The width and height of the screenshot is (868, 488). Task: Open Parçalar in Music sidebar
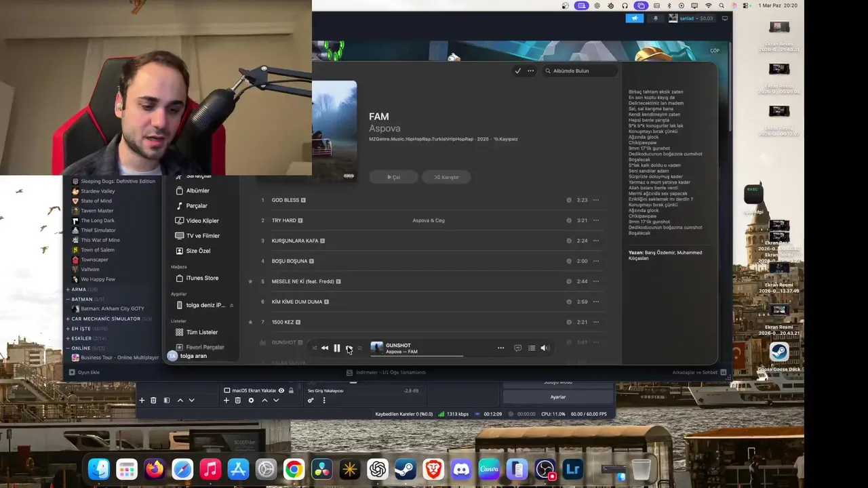pyautogui.click(x=197, y=205)
